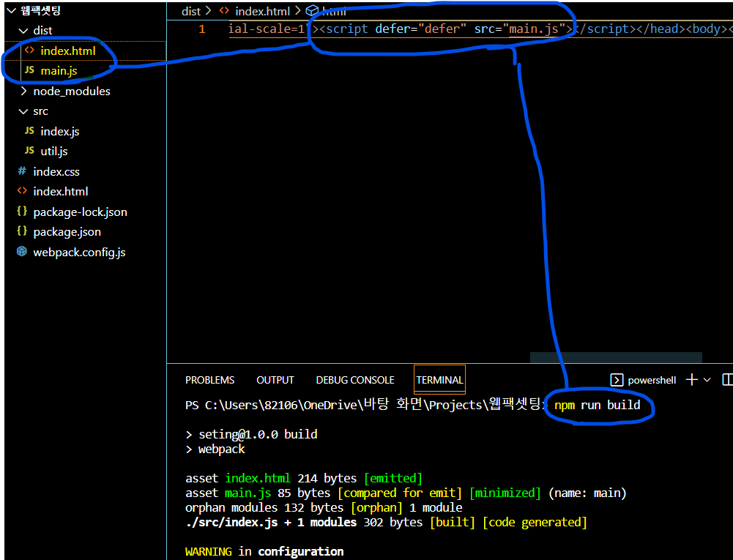Create new terminal with plus icon
Viewport: 733px width, 560px height.
(x=692, y=380)
